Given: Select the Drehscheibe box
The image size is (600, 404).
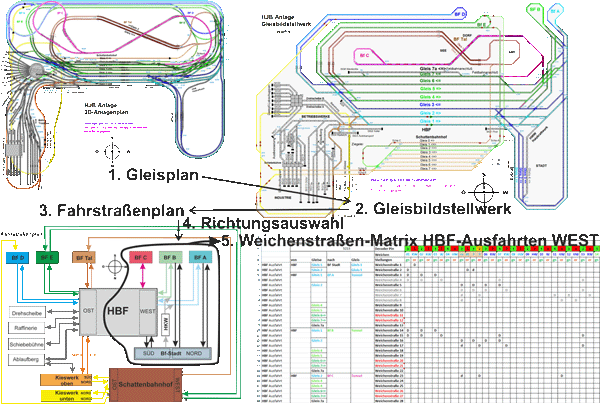Looking at the screenshot, I should point(27,313).
